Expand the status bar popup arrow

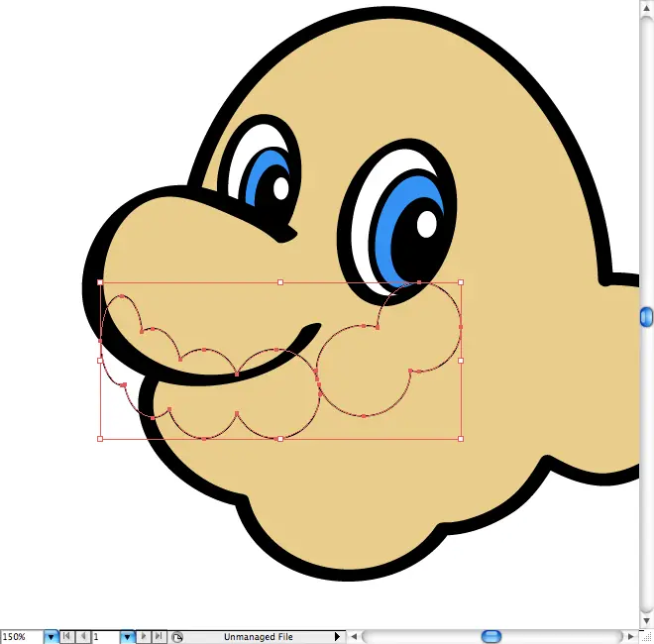(337, 636)
